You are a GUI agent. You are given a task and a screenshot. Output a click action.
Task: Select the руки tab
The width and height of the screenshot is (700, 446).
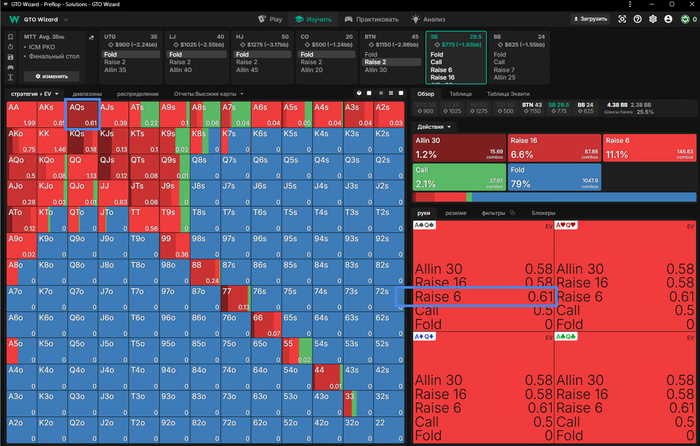pyautogui.click(x=424, y=213)
